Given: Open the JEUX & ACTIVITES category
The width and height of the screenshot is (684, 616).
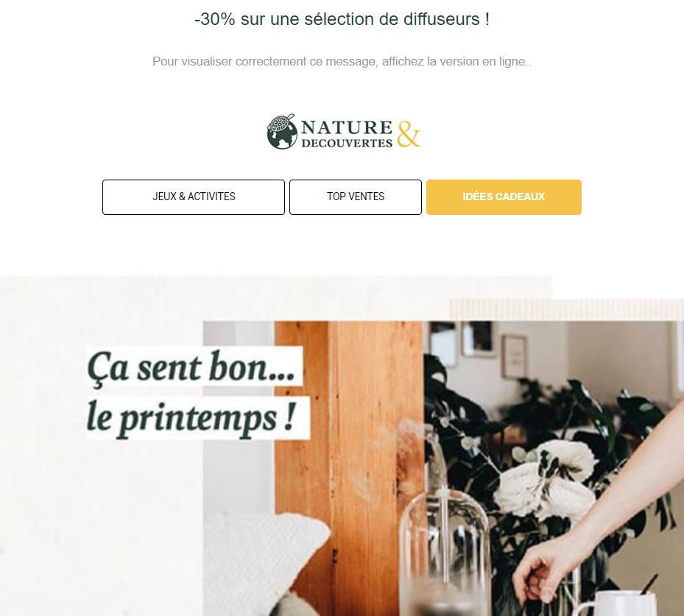Looking at the screenshot, I should click(194, 197).
